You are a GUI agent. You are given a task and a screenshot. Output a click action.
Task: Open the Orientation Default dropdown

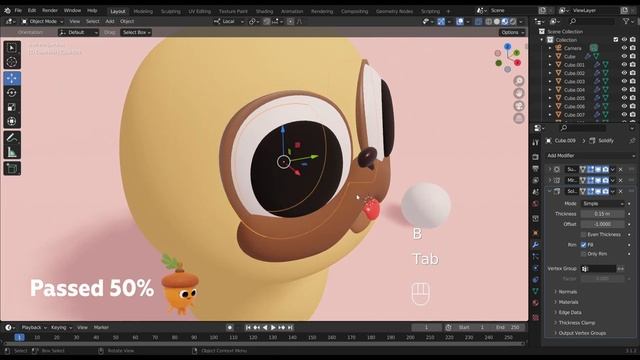pyautogui.click(x=78, y=32)
